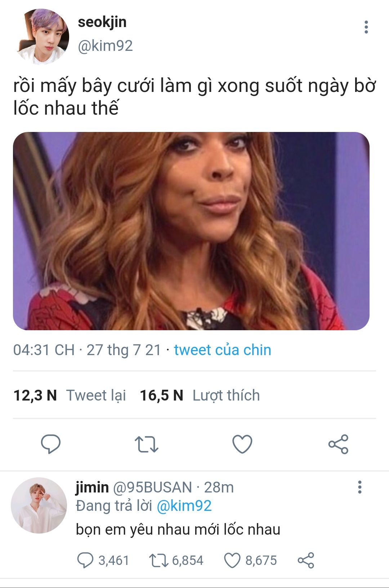Open the @kim92 mention in the reply
Image resolution: width=389 pixels, height=588 pixels.
pos(184,506)
